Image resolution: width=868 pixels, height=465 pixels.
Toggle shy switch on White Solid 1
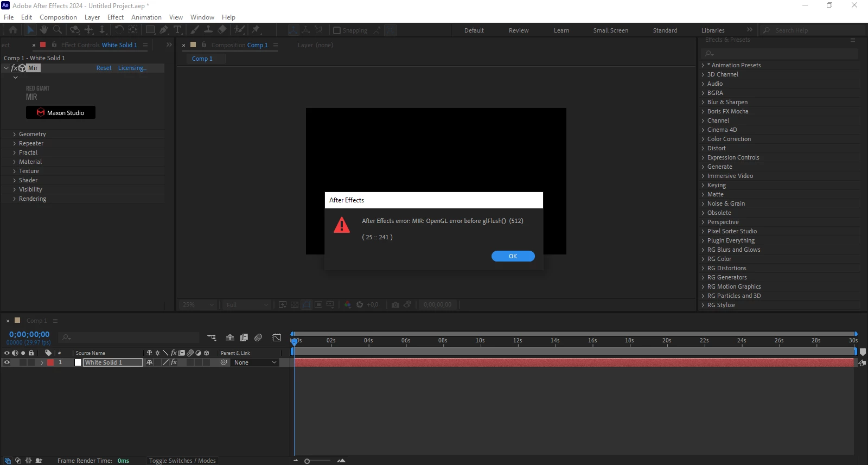point(149,362)
